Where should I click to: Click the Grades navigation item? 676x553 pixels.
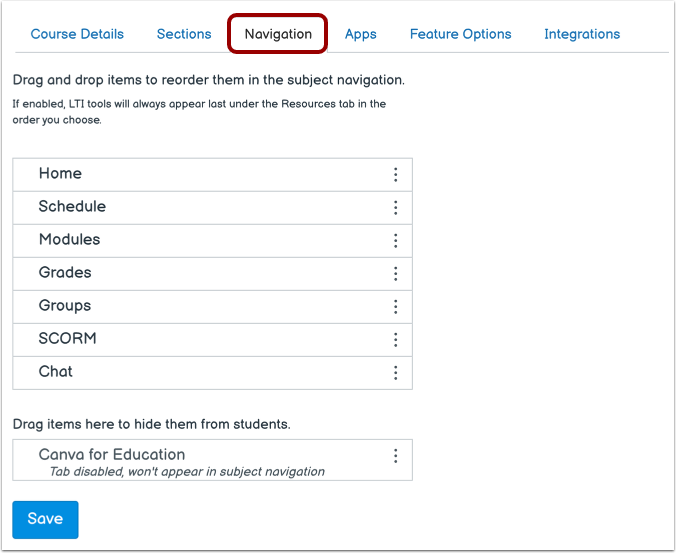click(65, 273)
